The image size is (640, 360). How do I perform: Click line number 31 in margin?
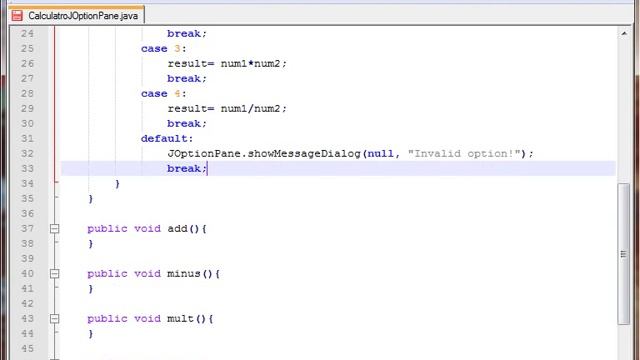27,139
